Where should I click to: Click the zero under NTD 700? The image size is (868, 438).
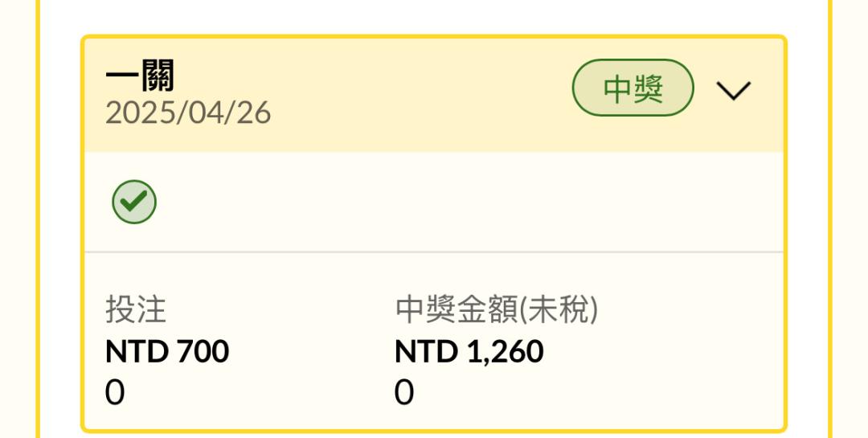click(x=115, y=393)
